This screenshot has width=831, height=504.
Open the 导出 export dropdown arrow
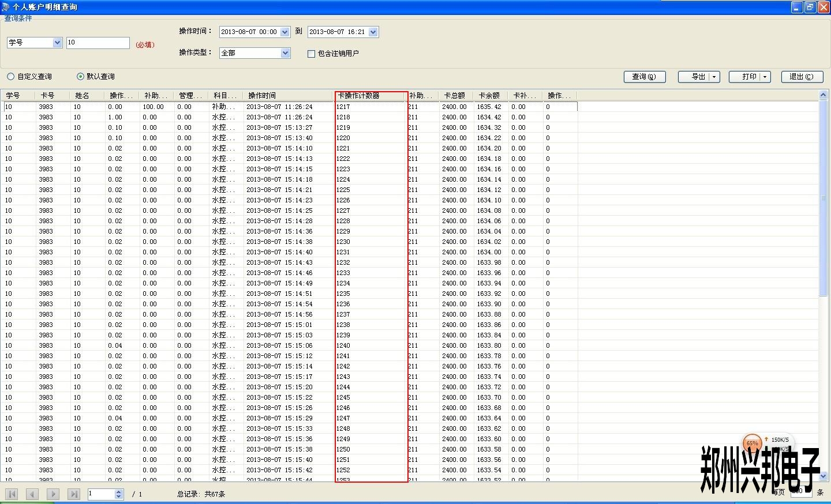[x=714, y=77]
